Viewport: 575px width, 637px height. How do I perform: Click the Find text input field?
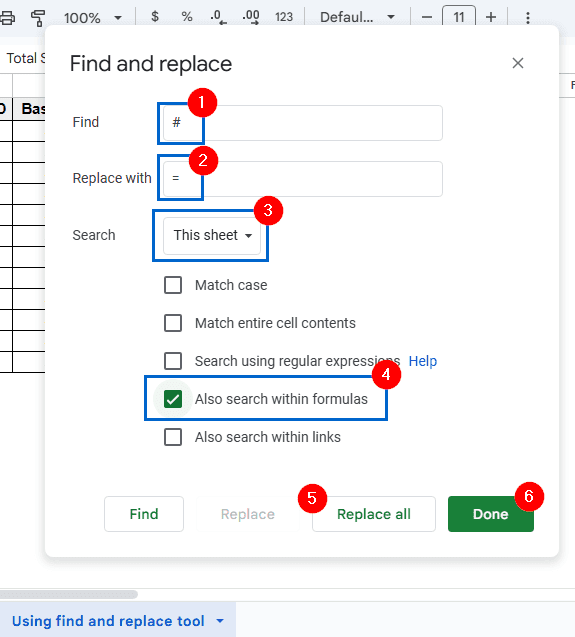[303, 123]
